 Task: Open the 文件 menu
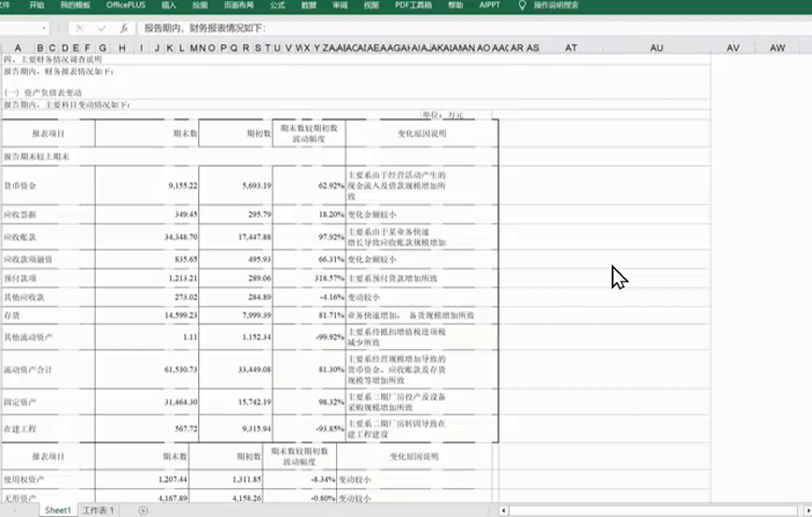click(x=5, y=6)
